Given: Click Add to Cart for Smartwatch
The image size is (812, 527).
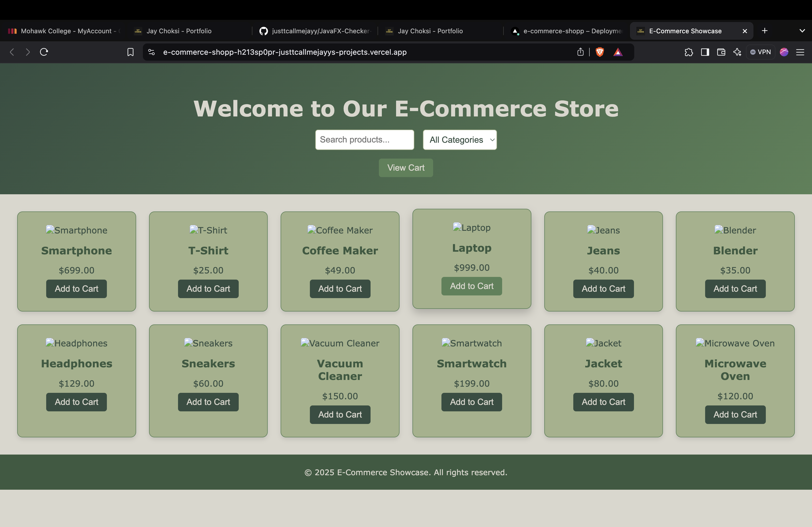Looking at the screenshot, I should click(472, 402).
